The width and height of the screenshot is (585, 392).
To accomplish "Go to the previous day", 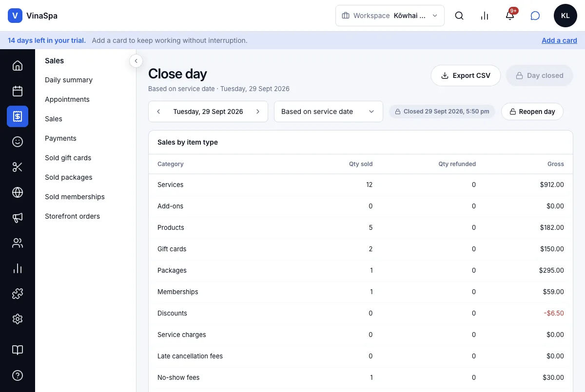I will pos(158,112).
